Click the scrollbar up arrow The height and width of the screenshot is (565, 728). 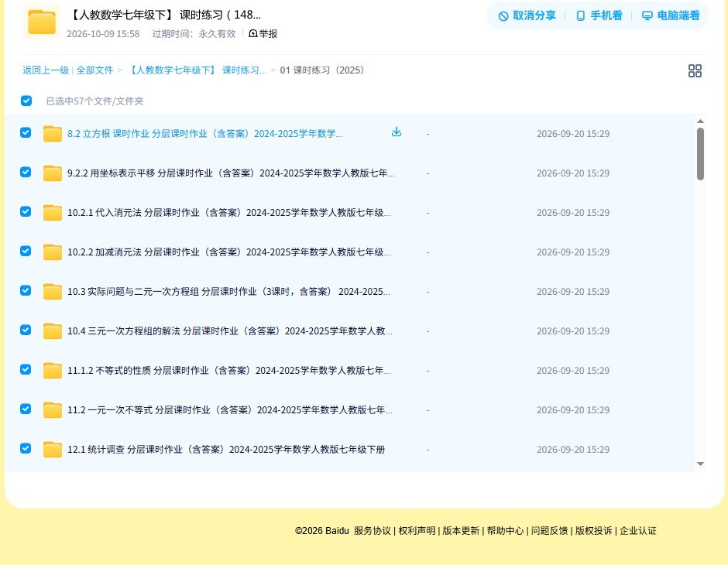701,122
